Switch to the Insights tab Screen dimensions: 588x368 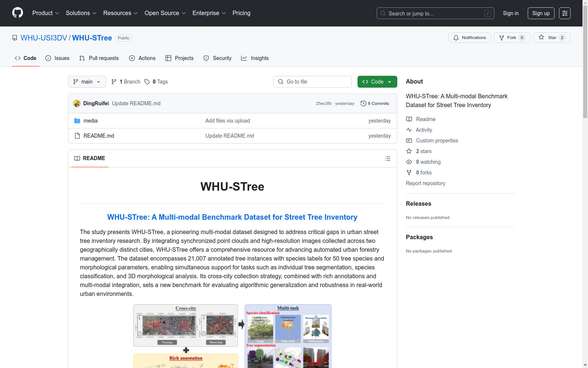click(255, 58)
